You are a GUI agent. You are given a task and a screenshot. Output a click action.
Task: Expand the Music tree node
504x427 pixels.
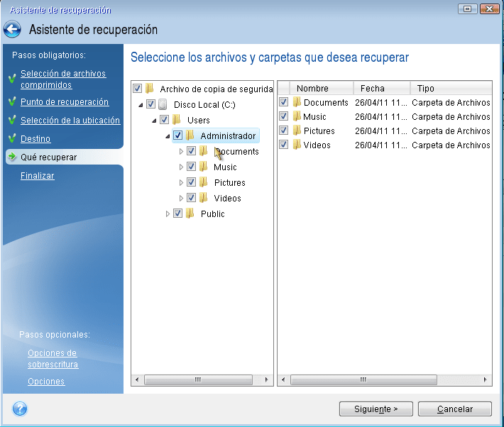[181, 167]
